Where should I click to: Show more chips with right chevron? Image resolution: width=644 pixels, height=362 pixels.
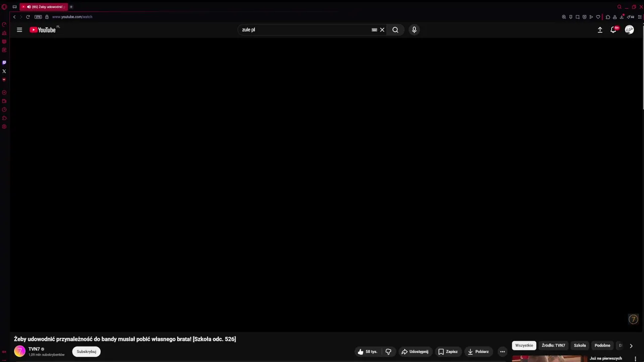tap(631, 345)
